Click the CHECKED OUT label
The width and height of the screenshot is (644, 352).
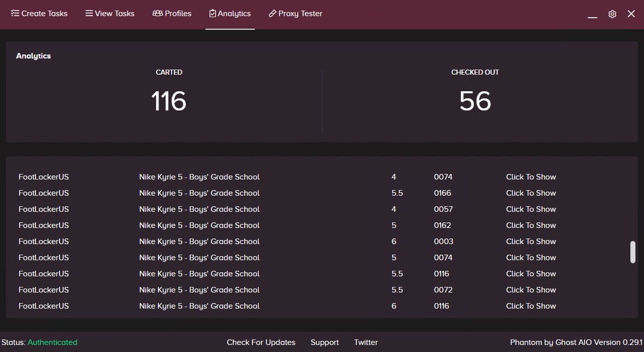(x=475, y=72)
